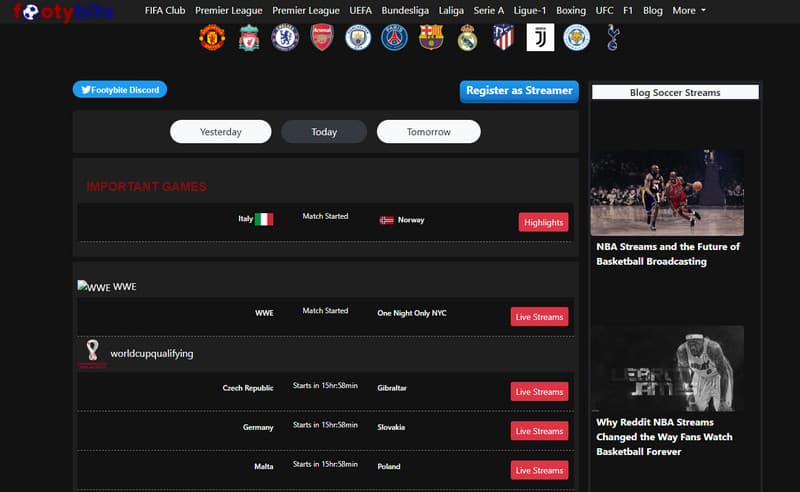This screenshot has height=492, width=800.
Task: Open Footybite Discord link
Action: click(120, 90)
